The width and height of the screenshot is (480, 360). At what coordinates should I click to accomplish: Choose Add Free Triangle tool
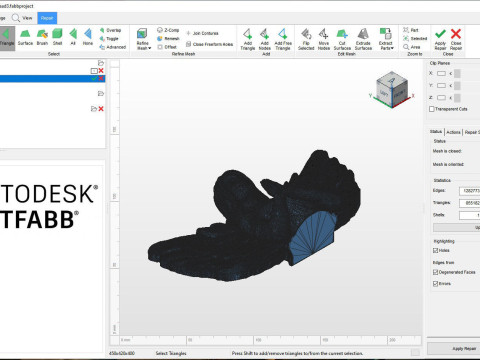tap(283, 39)
